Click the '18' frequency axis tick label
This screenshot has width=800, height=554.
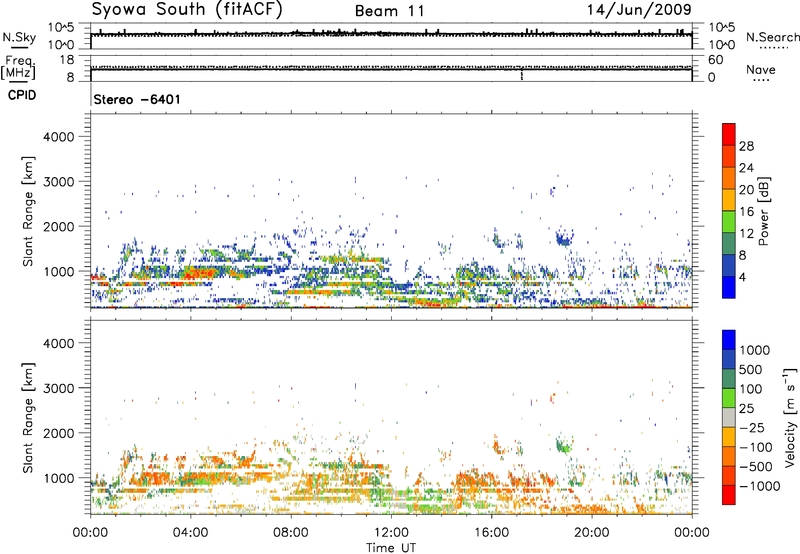[x=67, y=60]
